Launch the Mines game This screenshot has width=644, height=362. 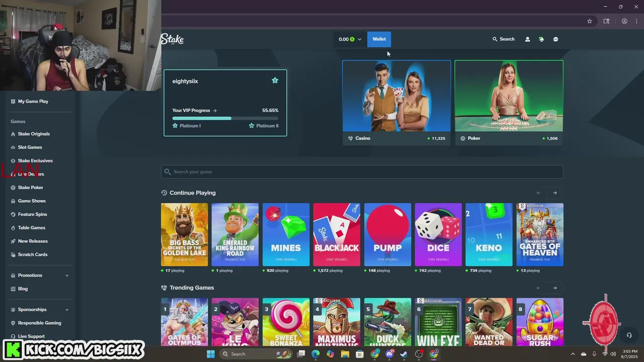click(x=286, y=234)
